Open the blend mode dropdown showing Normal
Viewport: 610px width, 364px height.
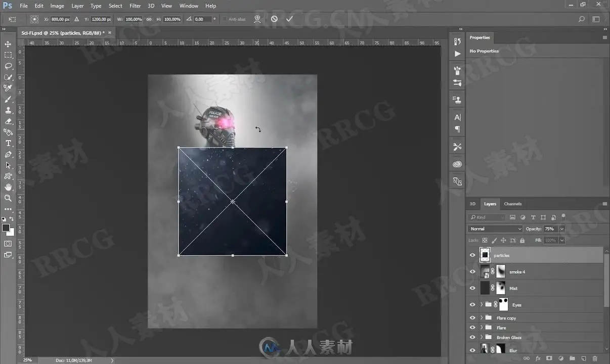pyautogui.click(x=495, y=229)
